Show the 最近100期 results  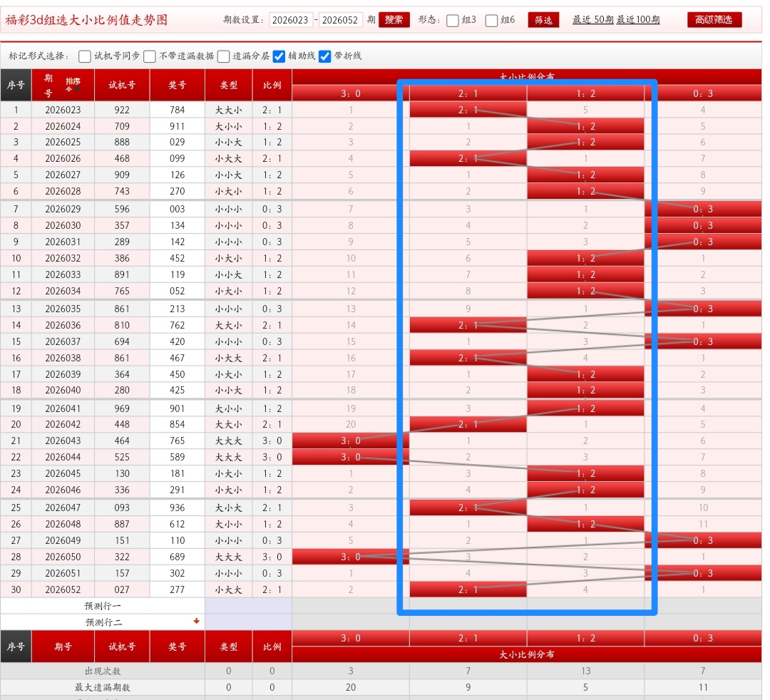click(638, 20)
